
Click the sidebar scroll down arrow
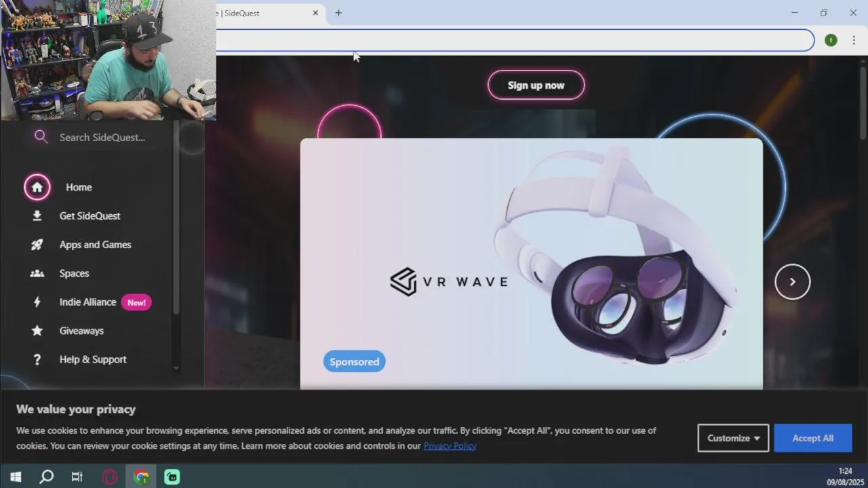176,368
